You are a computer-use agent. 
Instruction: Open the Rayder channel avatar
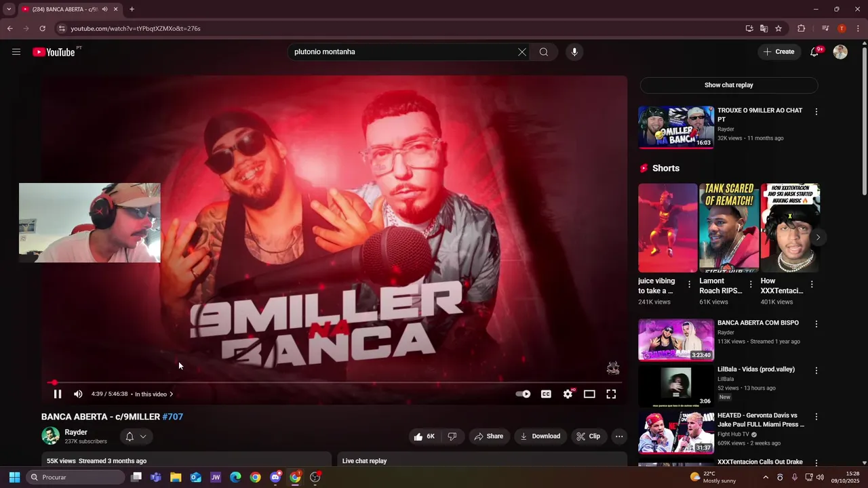50,436
